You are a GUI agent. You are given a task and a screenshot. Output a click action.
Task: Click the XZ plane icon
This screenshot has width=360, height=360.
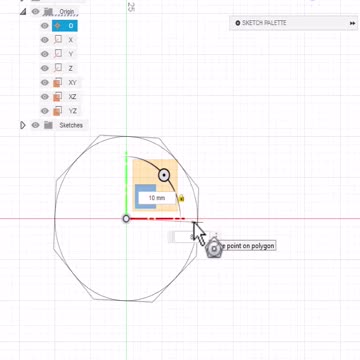58,97
